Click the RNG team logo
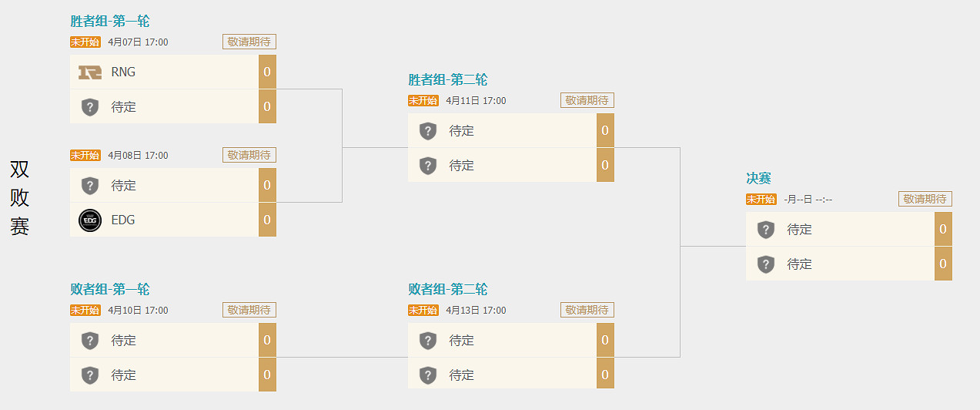Screen dimensions: 980x410 point(90,72)
